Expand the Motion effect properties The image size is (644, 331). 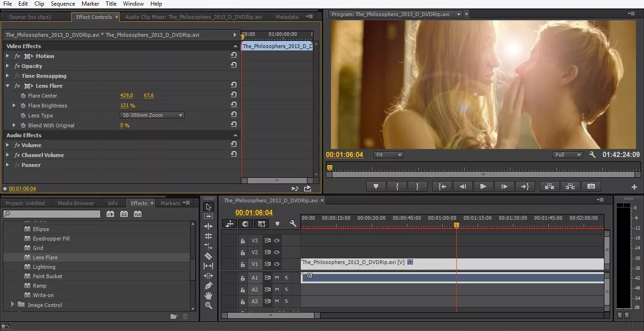click(x=8, y=56)
